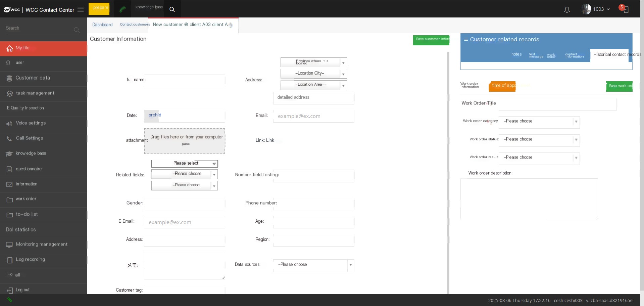This screenshot has height=306, width=644.
Task: Click Save customer information button
Action: pyautogui.click(x=431, y=40)
